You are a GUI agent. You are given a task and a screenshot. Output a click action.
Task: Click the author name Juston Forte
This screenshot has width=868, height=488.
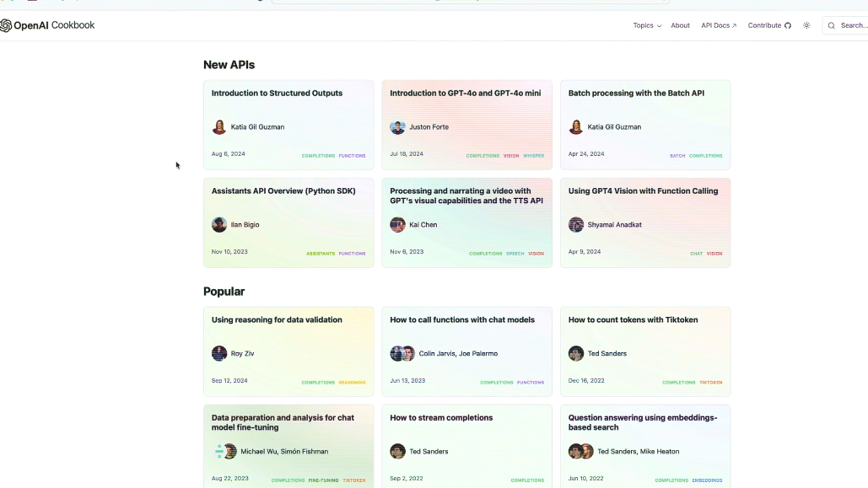(x=429, y=126)
